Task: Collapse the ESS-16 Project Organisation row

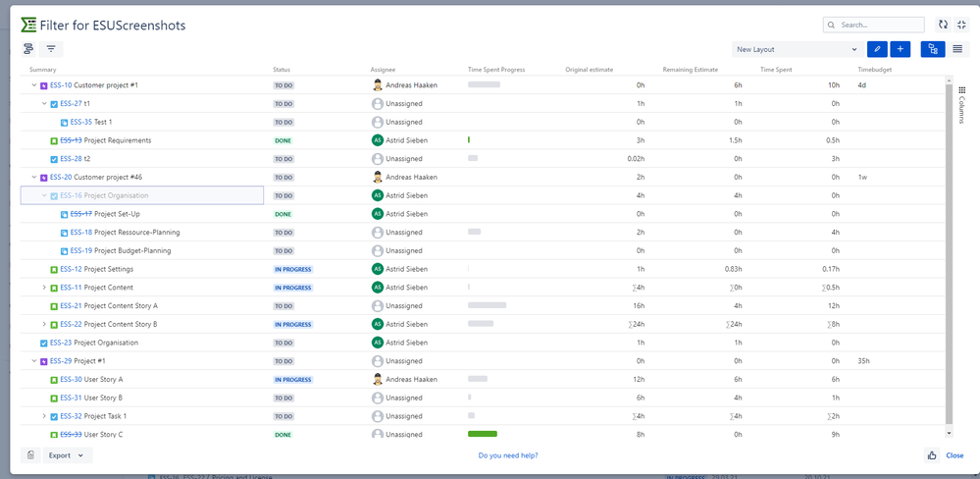Action: click(44, 195)
